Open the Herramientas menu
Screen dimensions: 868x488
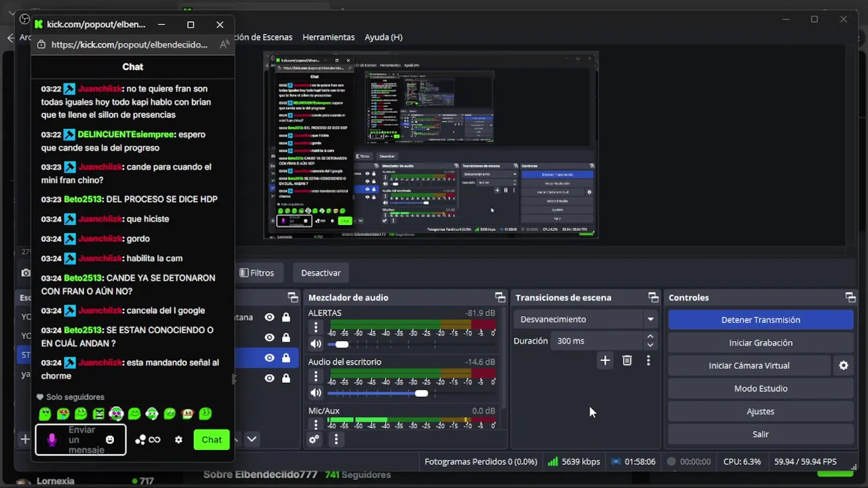(x=328, y=37)
